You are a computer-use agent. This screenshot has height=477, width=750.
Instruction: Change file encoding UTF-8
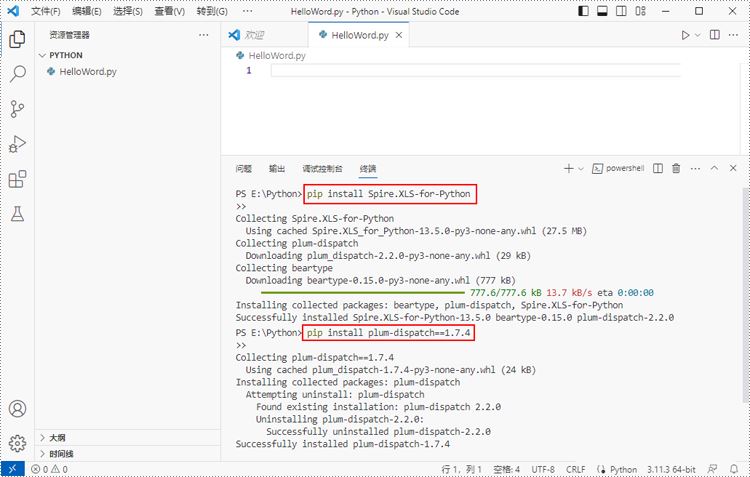[543, 469]
